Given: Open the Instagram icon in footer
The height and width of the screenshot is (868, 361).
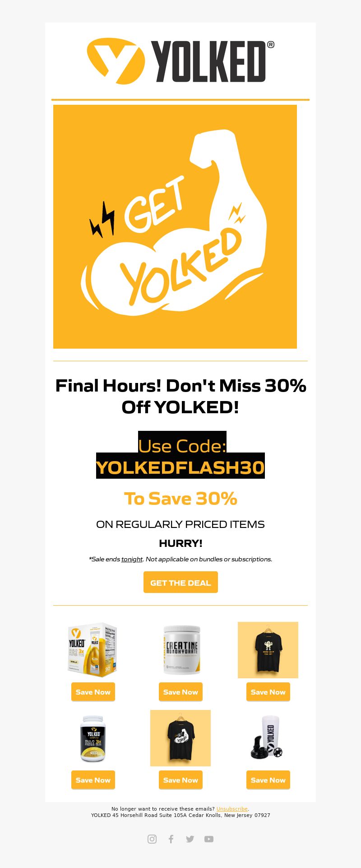Looking at the screenshot, I should pos(152,839).
